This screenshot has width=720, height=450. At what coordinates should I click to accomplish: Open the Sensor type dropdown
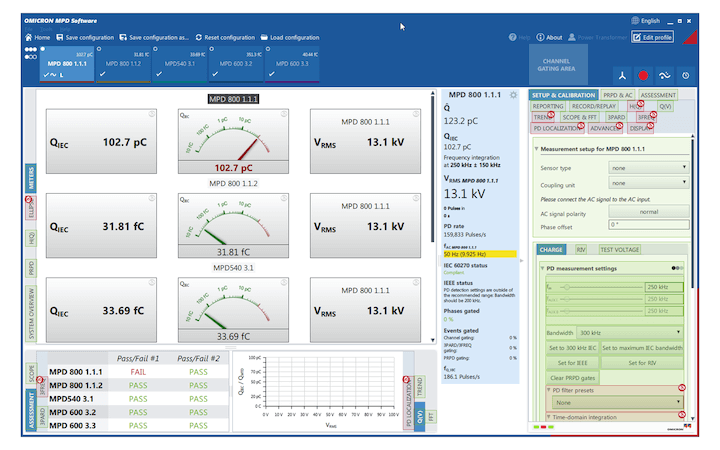[x=646, y=168]
